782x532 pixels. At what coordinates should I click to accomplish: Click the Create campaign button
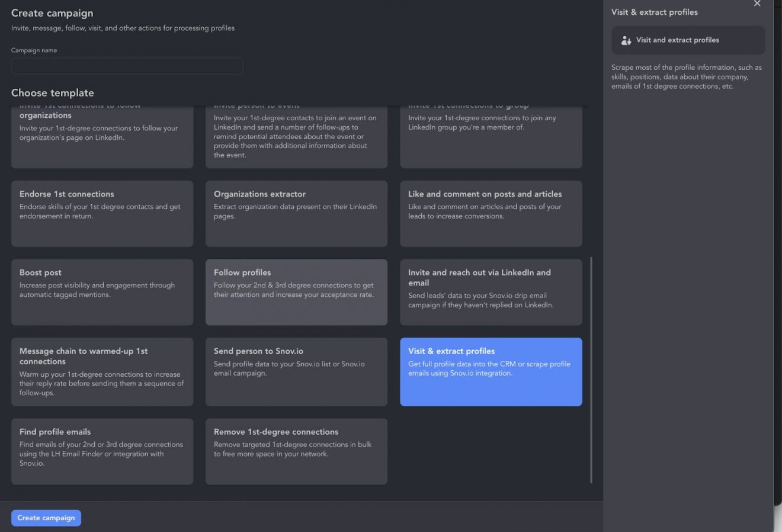(x=46, y=518)
